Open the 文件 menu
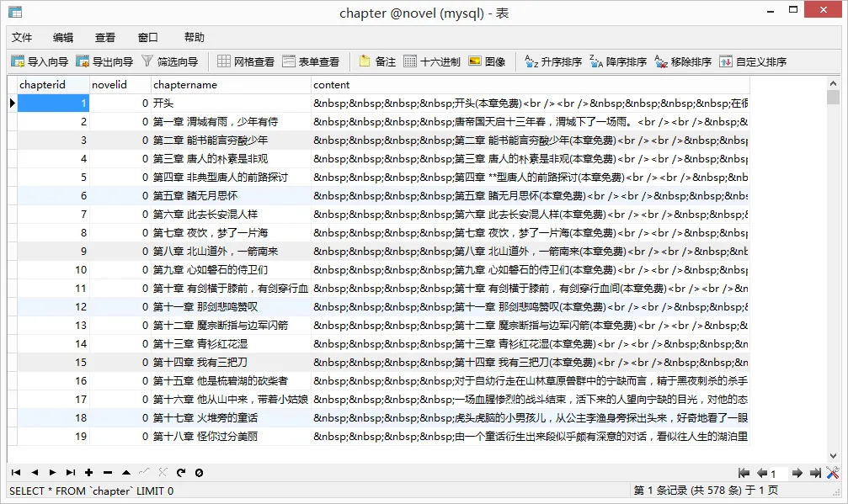The width and height of the screenshot is (848, 504). point(22,37)
